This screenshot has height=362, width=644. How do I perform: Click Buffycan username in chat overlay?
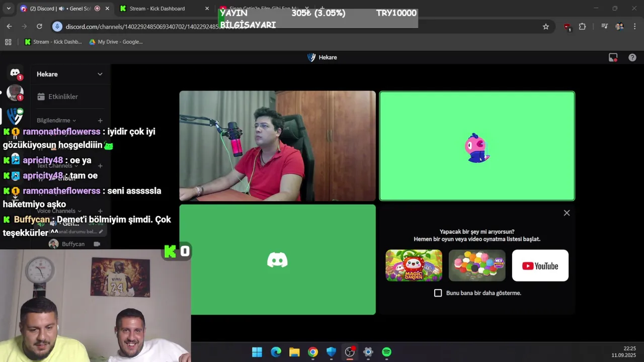32,220
